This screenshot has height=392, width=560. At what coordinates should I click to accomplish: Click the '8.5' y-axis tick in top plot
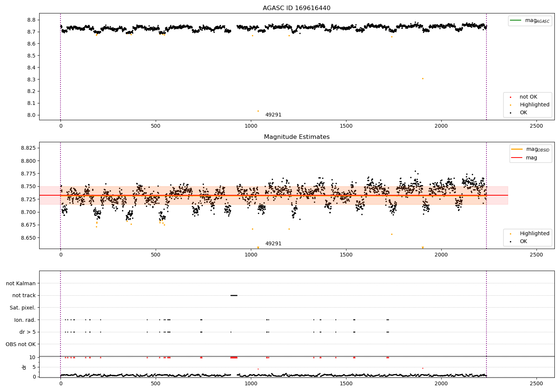click(31, 56)
